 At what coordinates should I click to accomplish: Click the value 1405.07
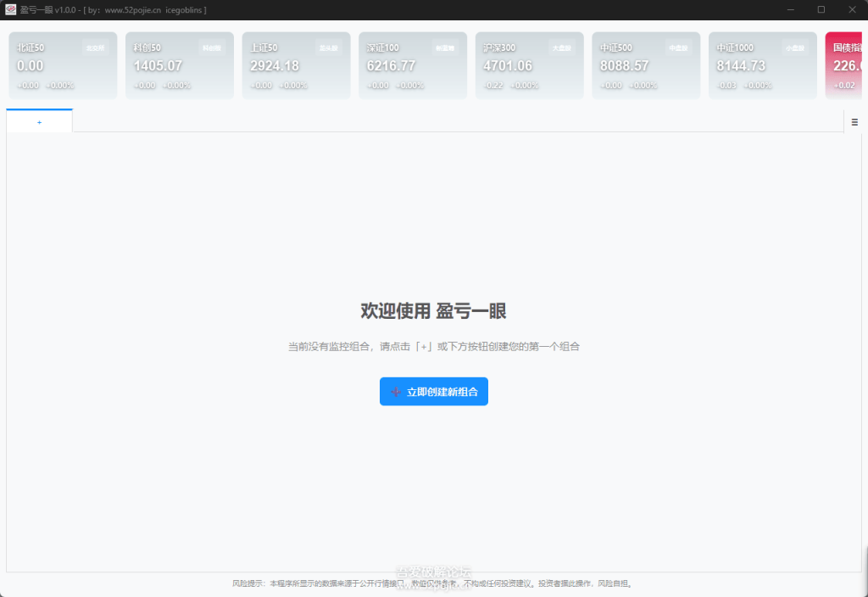pos(158,66)
